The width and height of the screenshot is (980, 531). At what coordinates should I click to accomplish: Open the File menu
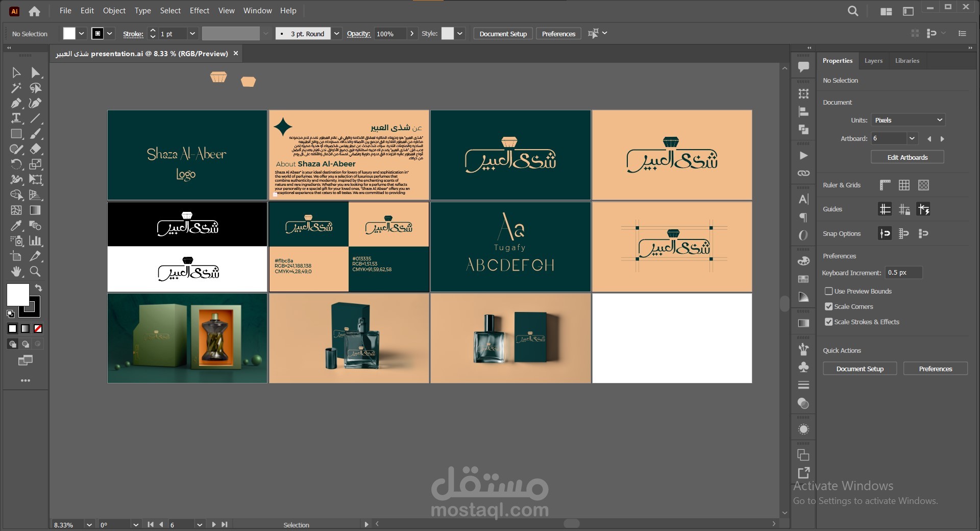point(65,11)
